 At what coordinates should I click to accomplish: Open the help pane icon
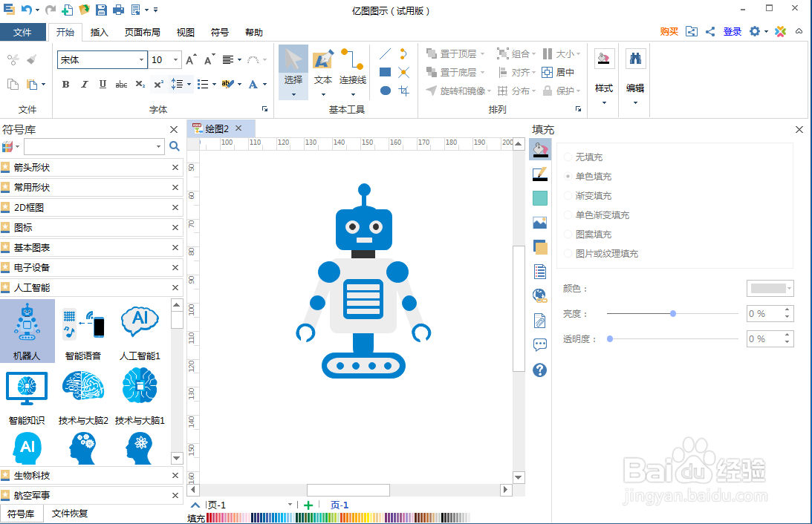pos(539,370)
